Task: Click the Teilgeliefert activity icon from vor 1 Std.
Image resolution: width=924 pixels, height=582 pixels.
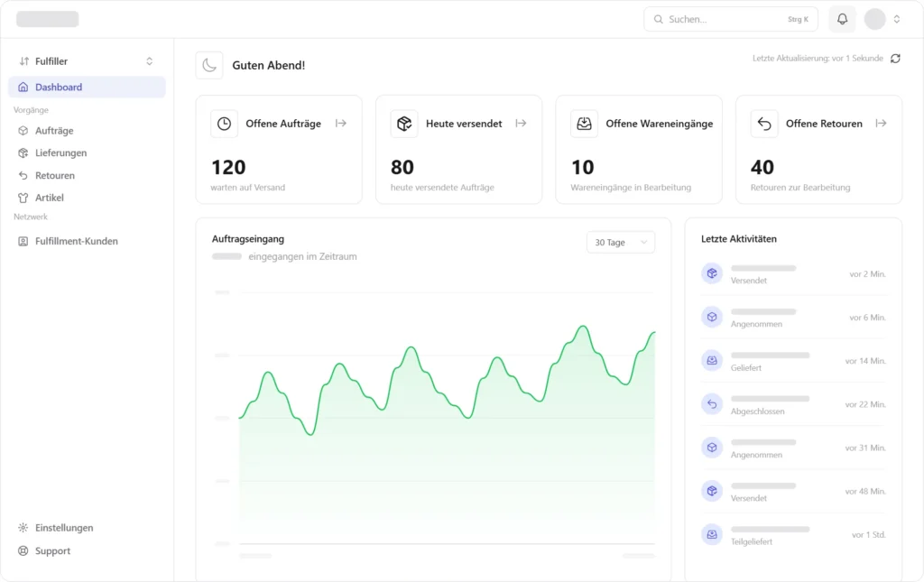Action: (x=712, y=534)
